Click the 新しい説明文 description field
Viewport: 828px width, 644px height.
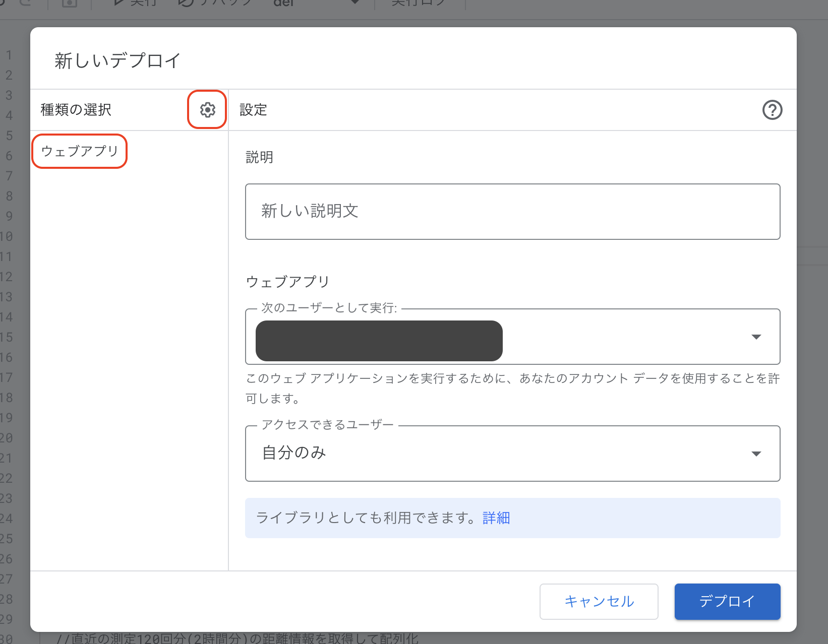point(512,212)
